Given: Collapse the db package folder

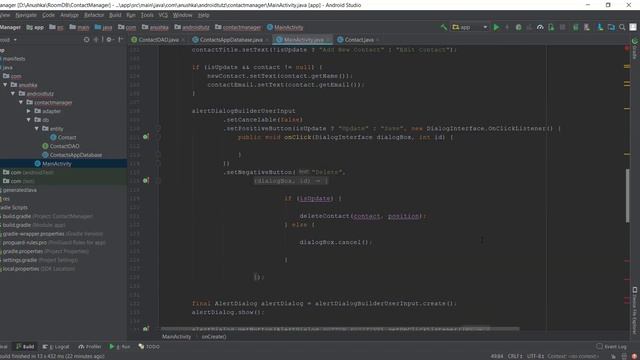Looking at the screenshot, I should [29, 120].
